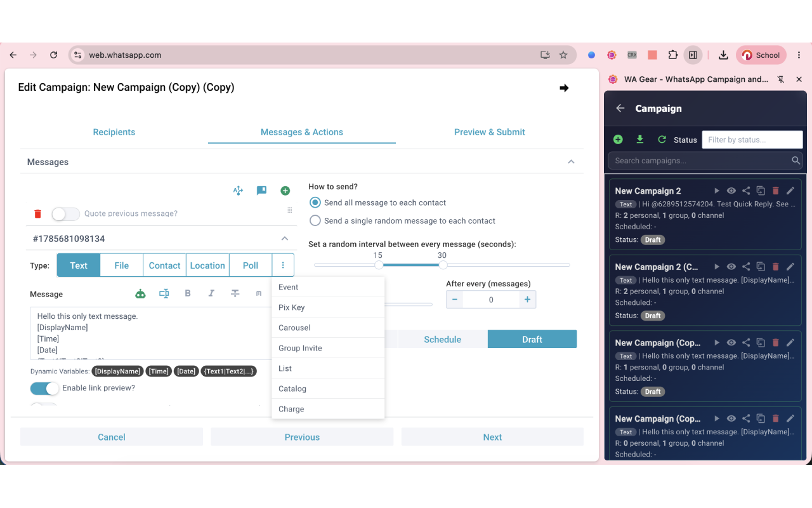Play the New Campaign 2 campaign
This screenshot has width=812, height=508.
point(717,190)
